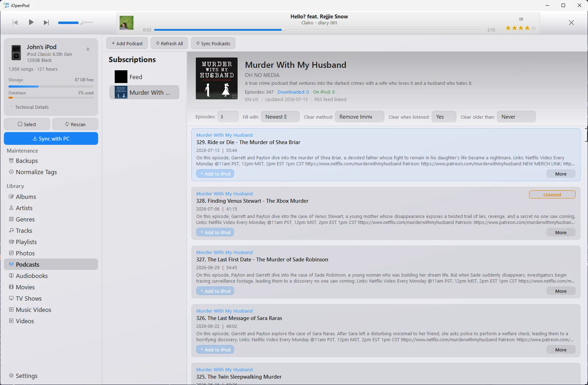Select the Murder With subscription
This screenshot has height=385, width=588.
click(x=144, y=92)
